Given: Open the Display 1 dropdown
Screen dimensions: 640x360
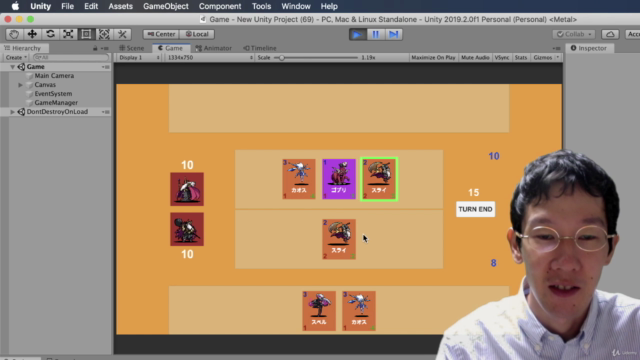Looking at the screenshot, I should coord(139,58).
